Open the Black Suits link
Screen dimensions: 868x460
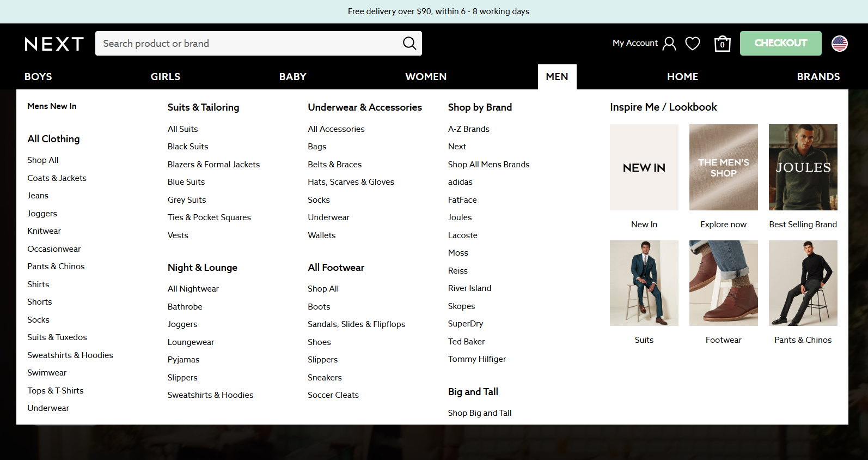click(188, 147)
